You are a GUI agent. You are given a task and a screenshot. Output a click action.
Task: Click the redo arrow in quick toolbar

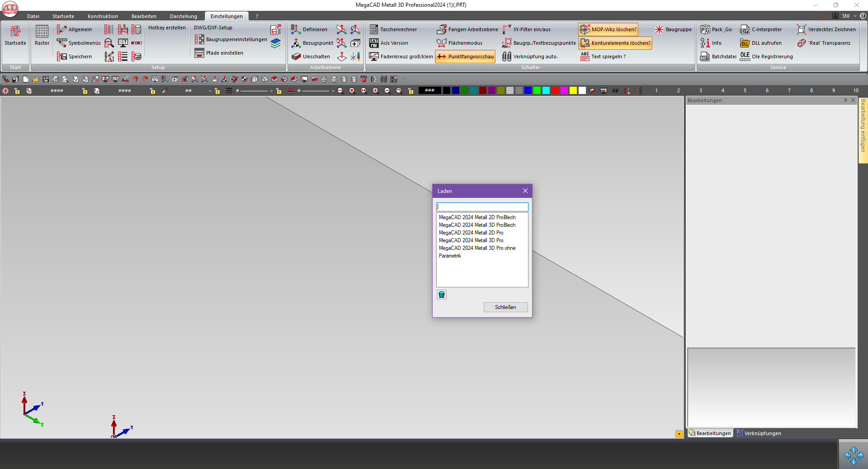point(145,79)
